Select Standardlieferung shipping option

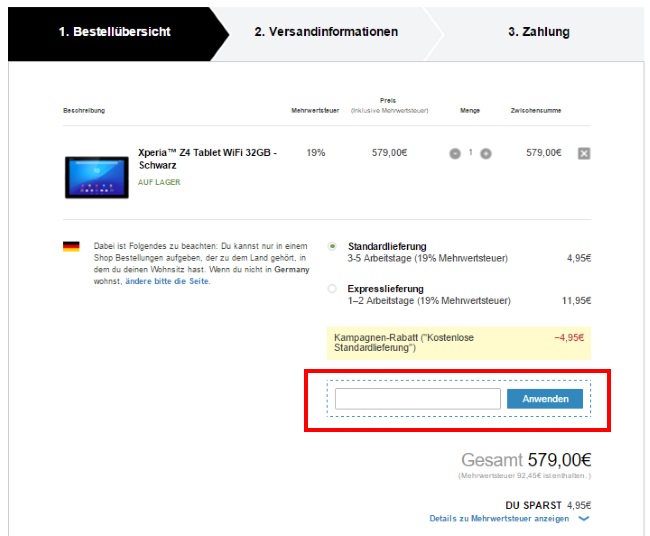coord(332,246)
